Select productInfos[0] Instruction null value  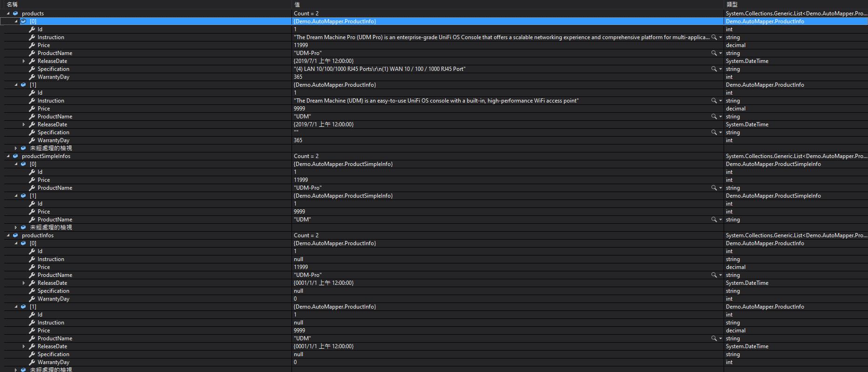tap(298, 259)
